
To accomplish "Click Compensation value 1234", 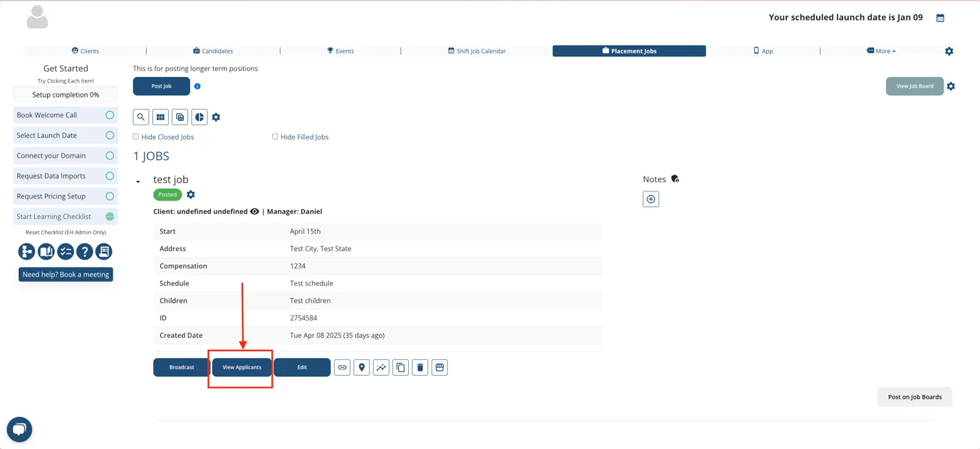I will tap(298, 266).
